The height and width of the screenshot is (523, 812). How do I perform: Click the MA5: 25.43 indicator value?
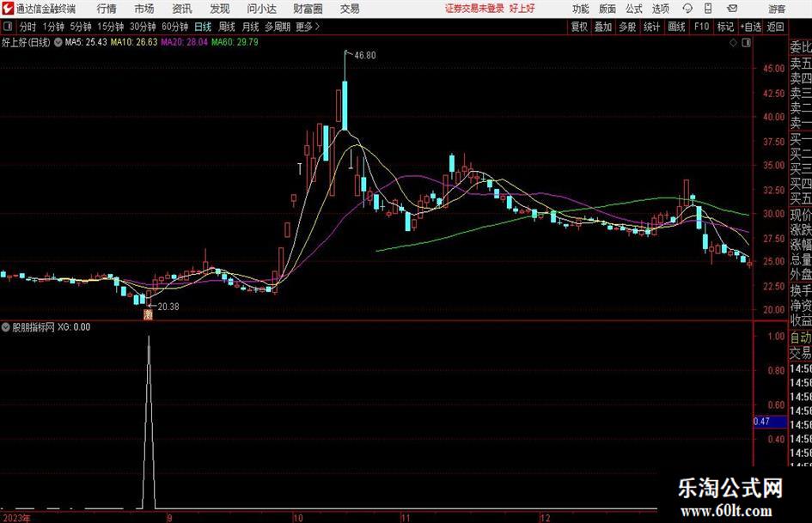tap(86, 42)
